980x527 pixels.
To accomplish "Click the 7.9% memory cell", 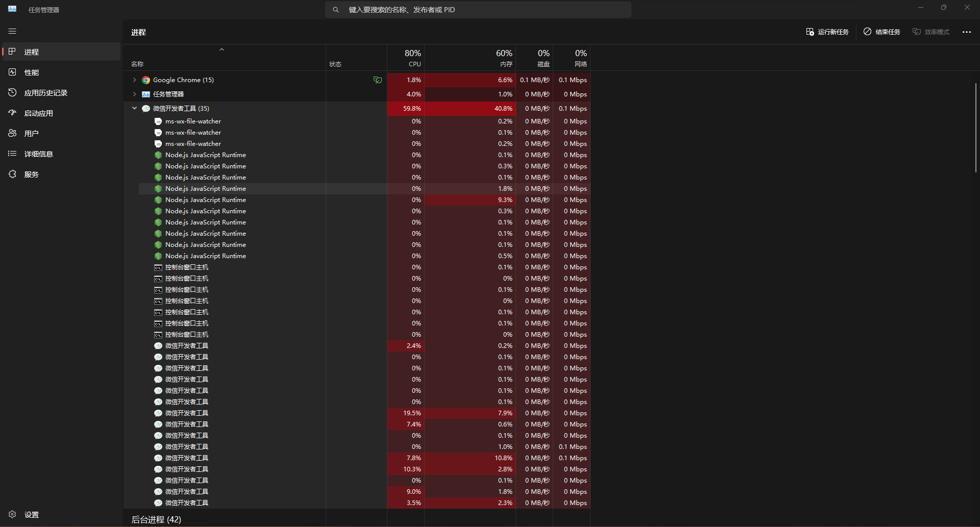I will coord(470,413).
